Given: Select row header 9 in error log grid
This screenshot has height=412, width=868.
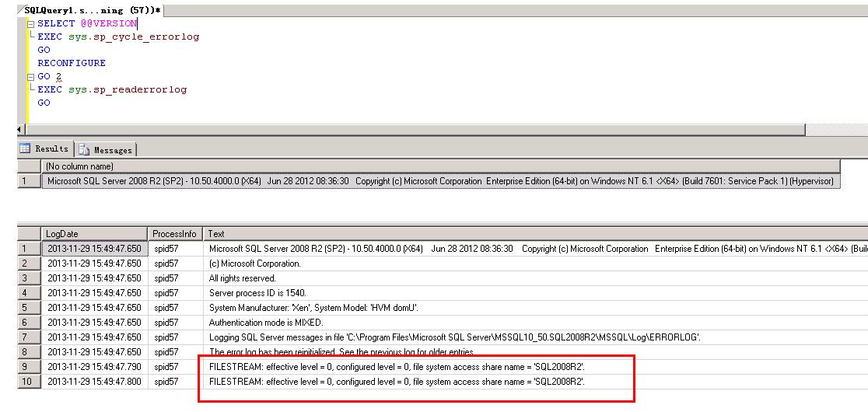Looking at the screenshot, I should click(x=30, y=367).
